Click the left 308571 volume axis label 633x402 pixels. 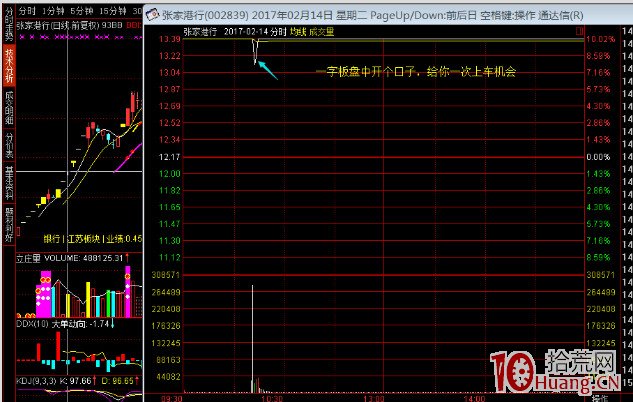tap(166, 275)
